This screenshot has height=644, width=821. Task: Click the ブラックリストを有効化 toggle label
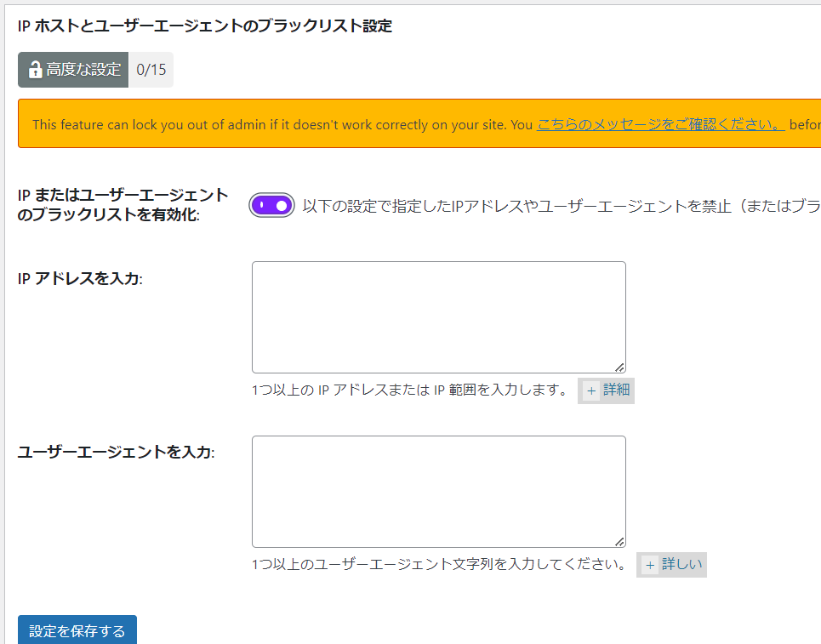tap(123, 205)
